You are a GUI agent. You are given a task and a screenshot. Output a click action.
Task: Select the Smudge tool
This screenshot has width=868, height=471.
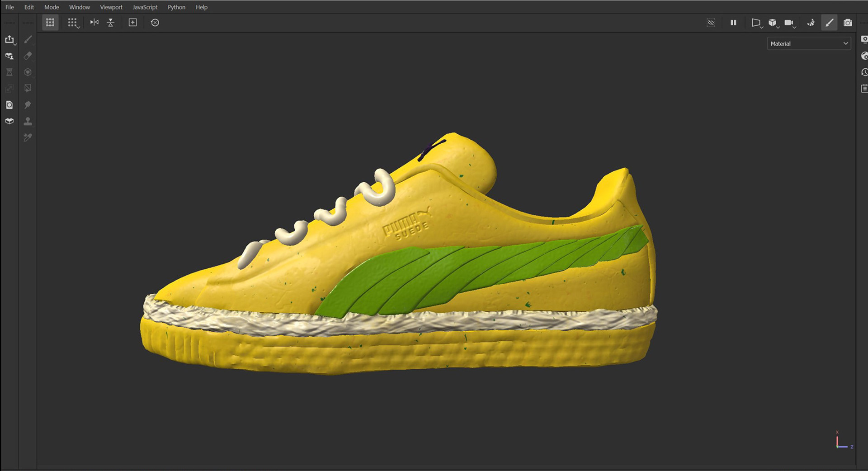pyautogui.click(x=28, y=105)
